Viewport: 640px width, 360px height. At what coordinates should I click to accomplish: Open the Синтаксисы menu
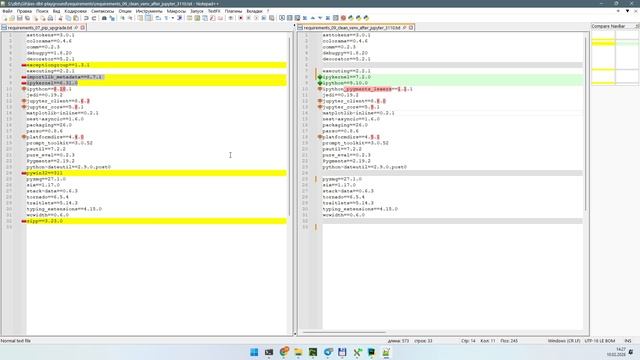[x=102, y=11]
